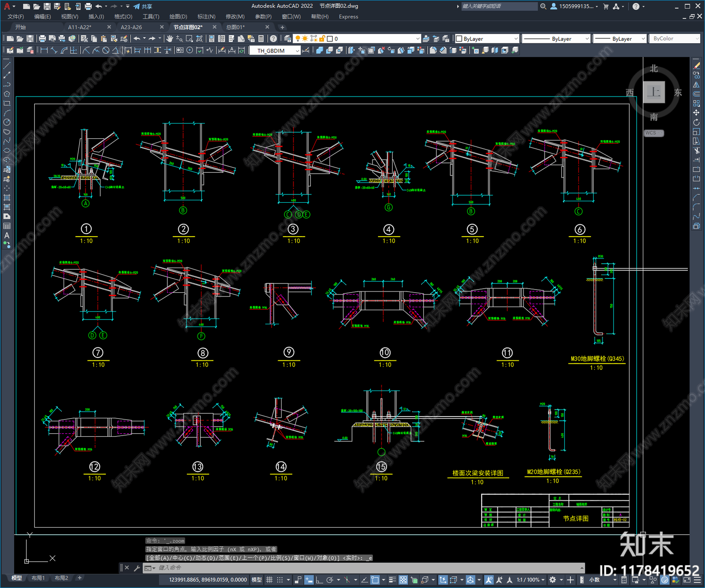Click the Pan (hand) tool icon
The height and width of the screenshot is (588, 705).
170,39
